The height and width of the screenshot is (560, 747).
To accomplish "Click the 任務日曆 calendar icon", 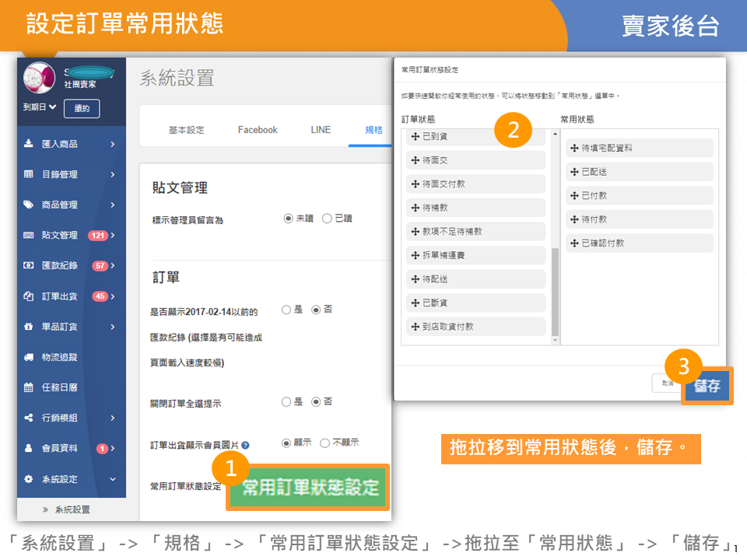I will pos(29,387).
